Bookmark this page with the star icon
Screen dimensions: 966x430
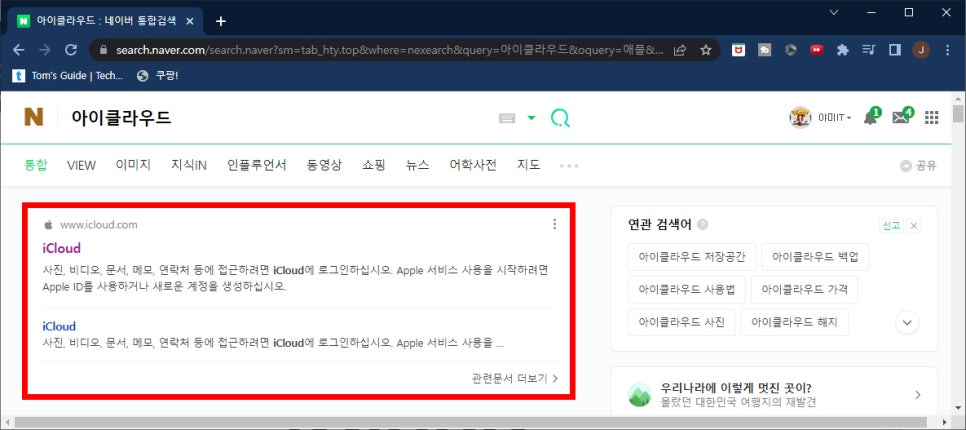click(x=706, y=50)
